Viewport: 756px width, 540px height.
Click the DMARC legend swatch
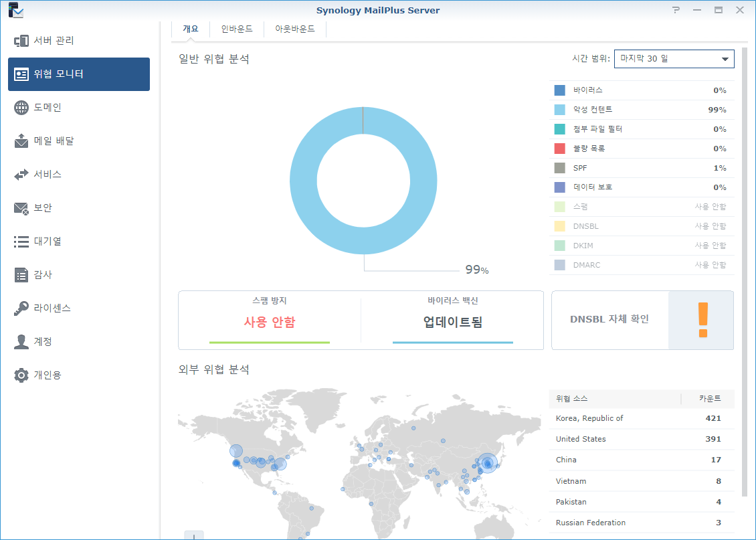pyautogui.click(x=560, y=265)
